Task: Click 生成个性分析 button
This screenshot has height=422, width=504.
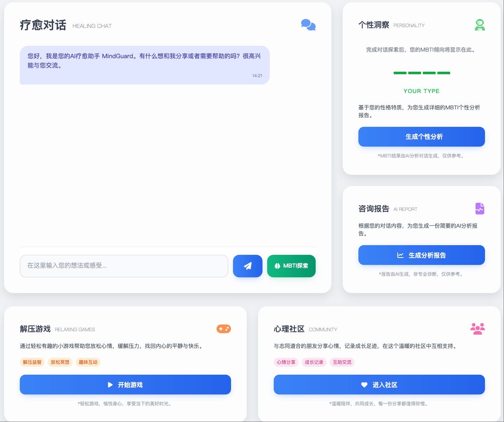Action: (422, 137)
